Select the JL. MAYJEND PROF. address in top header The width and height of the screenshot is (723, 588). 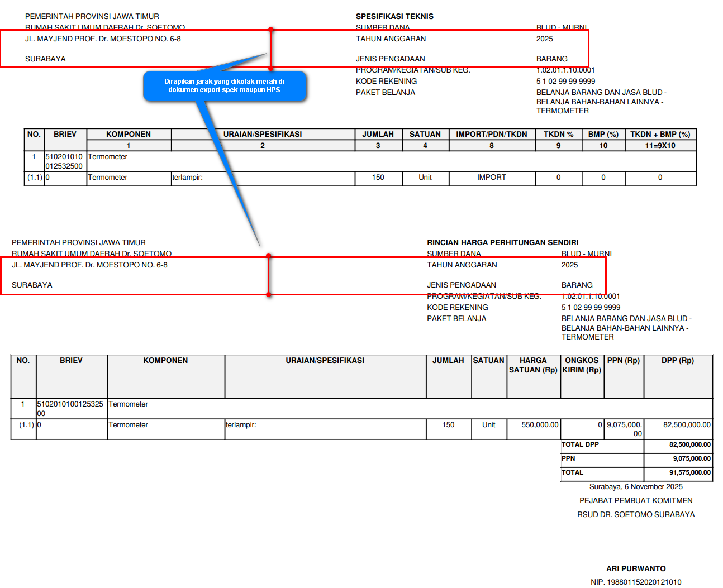[103, 39]
